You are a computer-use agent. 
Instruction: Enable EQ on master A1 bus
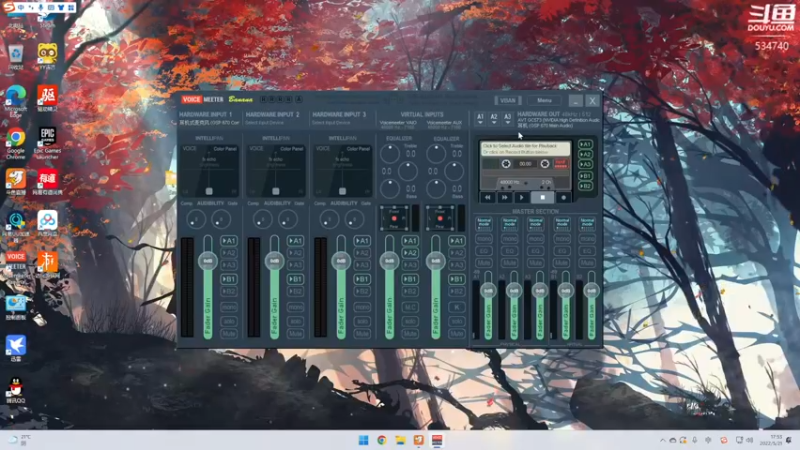coord(484,251)
